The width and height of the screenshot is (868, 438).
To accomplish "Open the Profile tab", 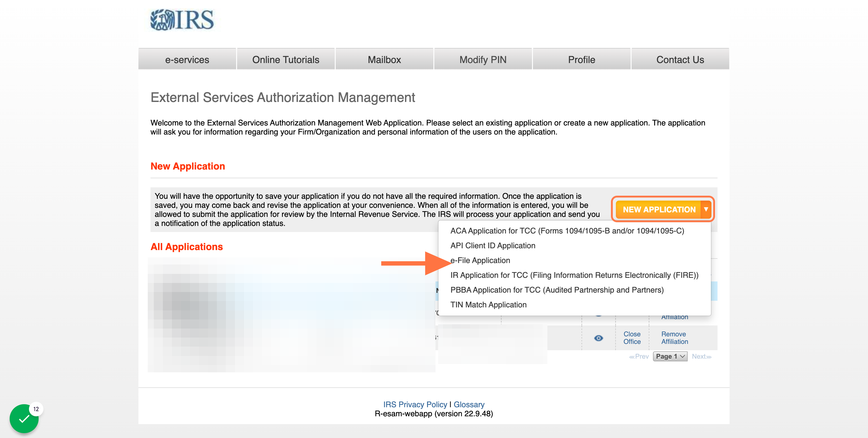I will point(581,59).
